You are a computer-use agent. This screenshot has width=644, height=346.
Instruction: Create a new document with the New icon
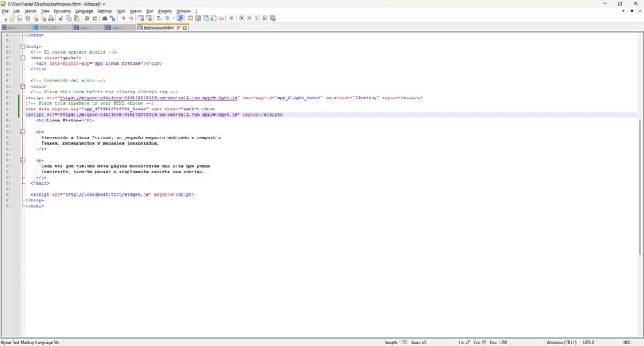(x=5, y=18)
